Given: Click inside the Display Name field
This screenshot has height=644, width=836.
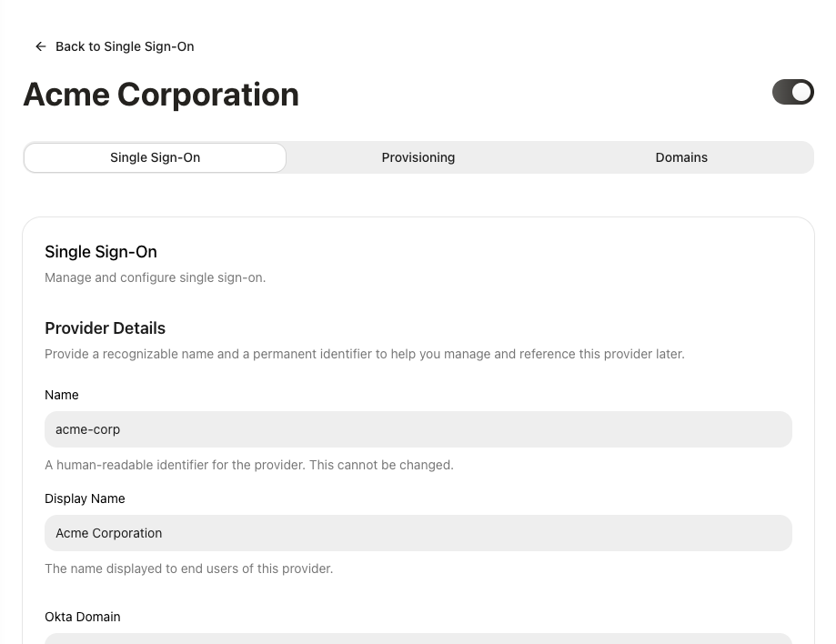Looking at the screenshot, I should point(418,533).
